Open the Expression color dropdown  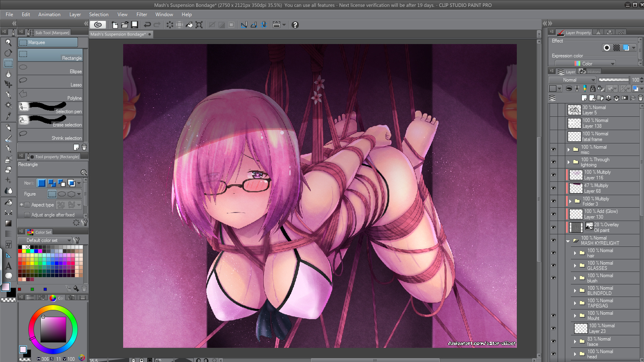tap(585, 63)
